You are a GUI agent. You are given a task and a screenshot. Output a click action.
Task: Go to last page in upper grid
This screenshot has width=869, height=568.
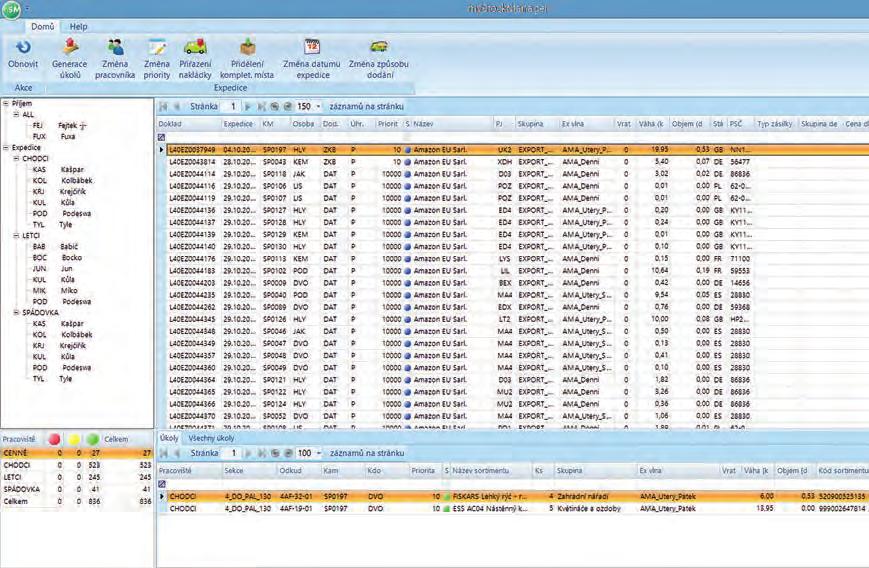[262, 106]
